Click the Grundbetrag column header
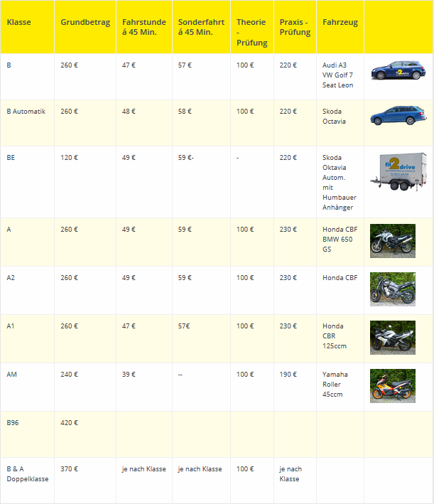The width and height of the screenshot is (434, 504). (85, 23)
